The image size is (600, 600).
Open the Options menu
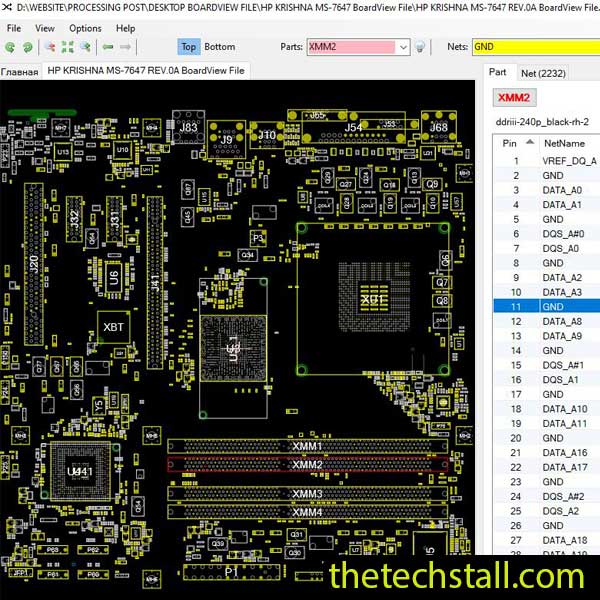coord(85,28)
